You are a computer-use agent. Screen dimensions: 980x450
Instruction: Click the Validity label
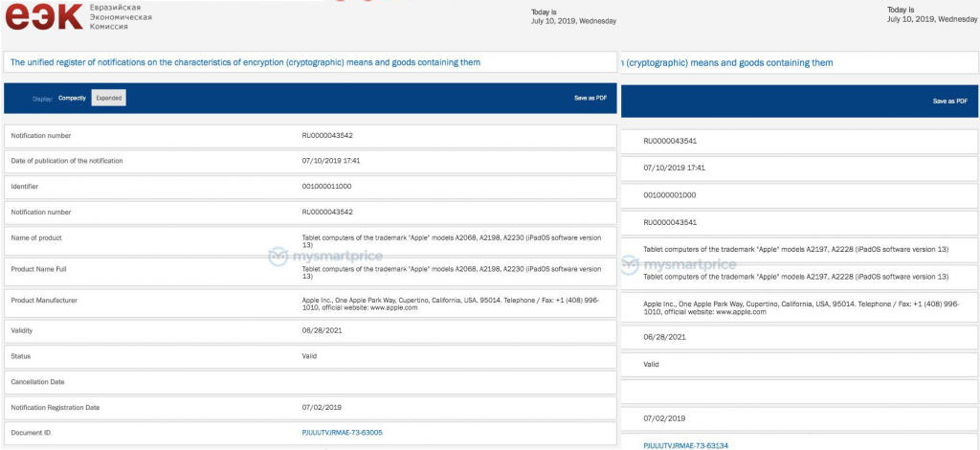[x=22, y=330]
